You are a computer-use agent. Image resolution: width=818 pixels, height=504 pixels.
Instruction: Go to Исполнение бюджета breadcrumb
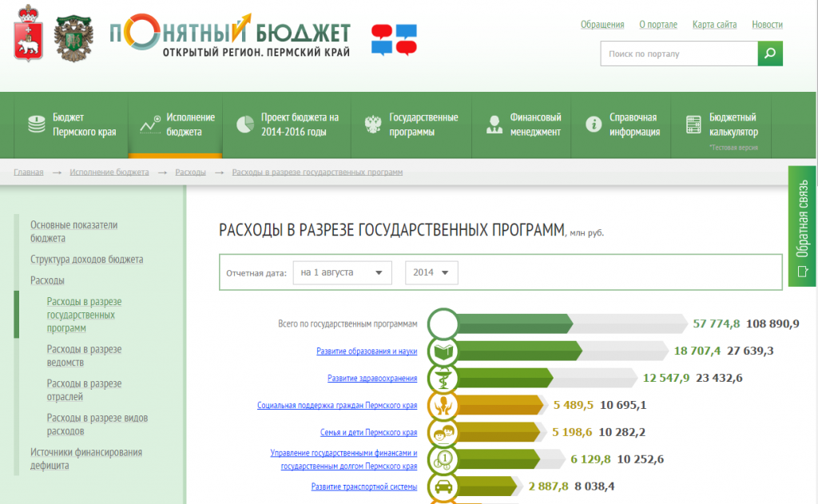[109, 173]
